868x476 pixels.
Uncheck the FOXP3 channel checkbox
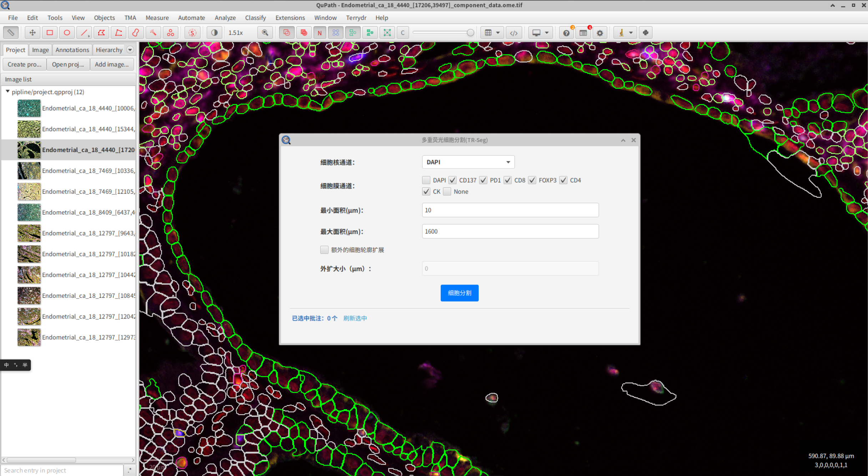(532, 180)
